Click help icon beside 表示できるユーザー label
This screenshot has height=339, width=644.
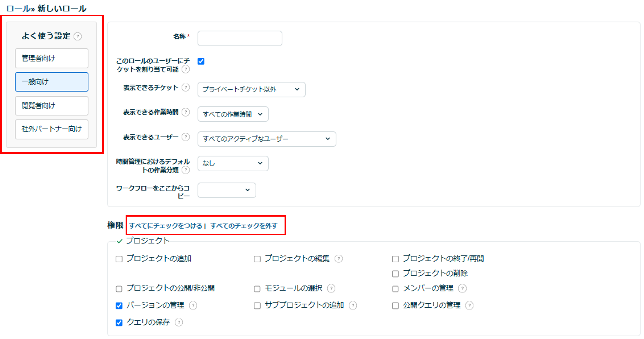click(185, 137)
